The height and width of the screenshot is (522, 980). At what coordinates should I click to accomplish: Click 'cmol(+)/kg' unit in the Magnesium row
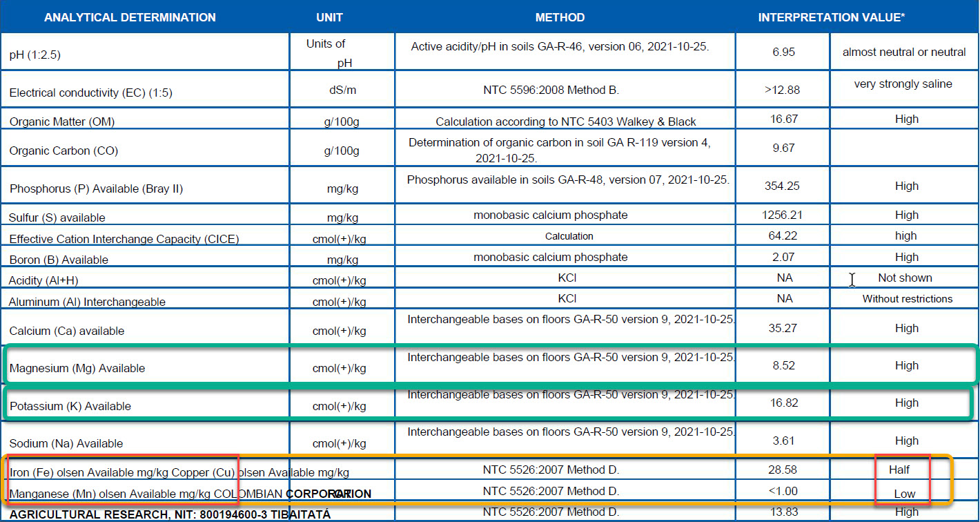point(340,369)
